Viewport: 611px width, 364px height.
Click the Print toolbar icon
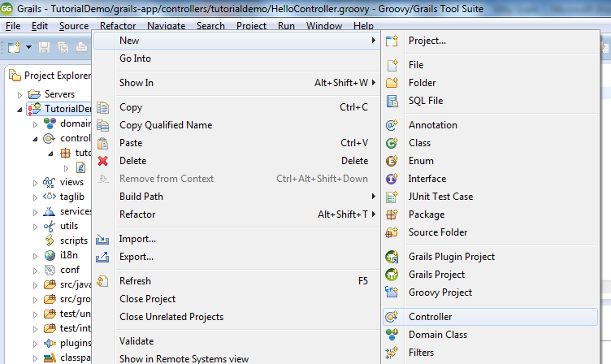[81, 48]
